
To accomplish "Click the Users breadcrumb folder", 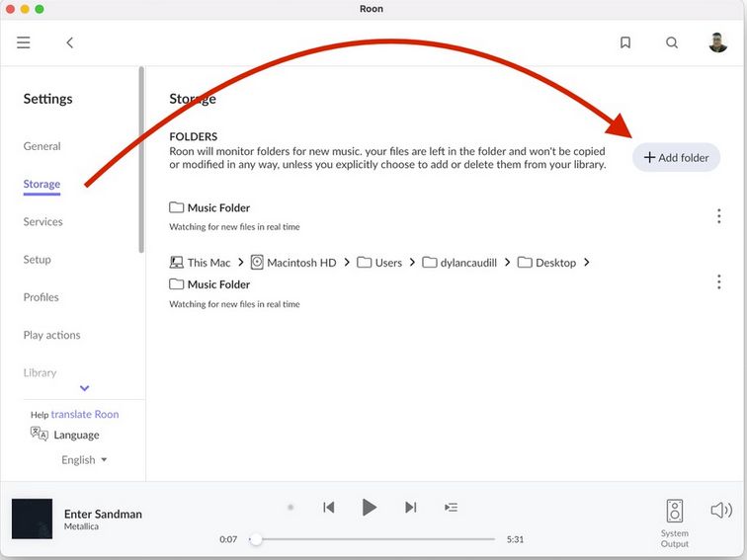I will point(379,263).
